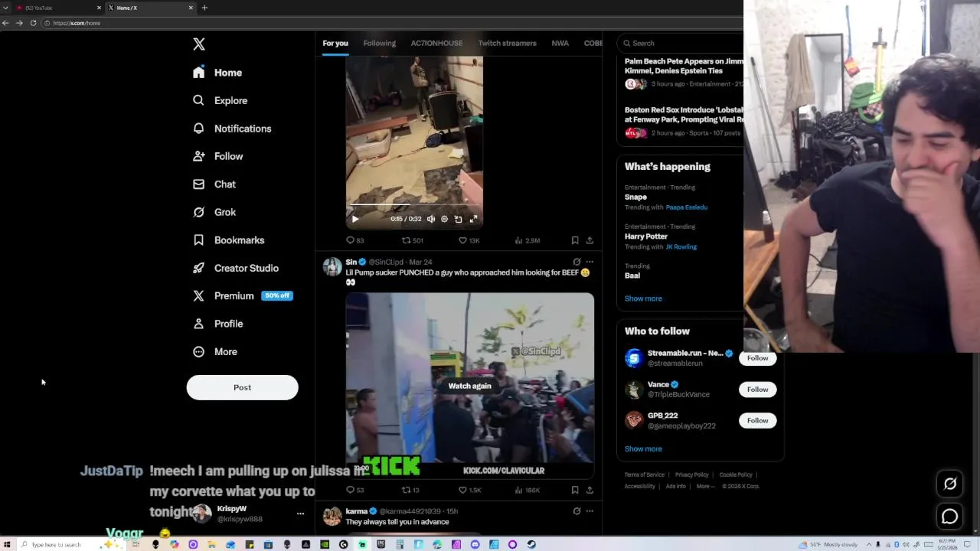Switch to the AC7IONHOUSE tab
980x551 pixels.
(x=436, y=43)
